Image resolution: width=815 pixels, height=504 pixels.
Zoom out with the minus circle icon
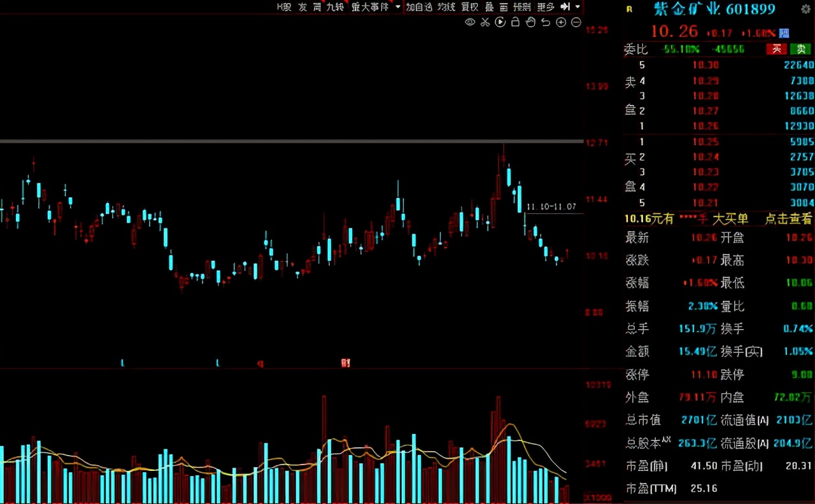pyautogui.click(x=576, y=22)
